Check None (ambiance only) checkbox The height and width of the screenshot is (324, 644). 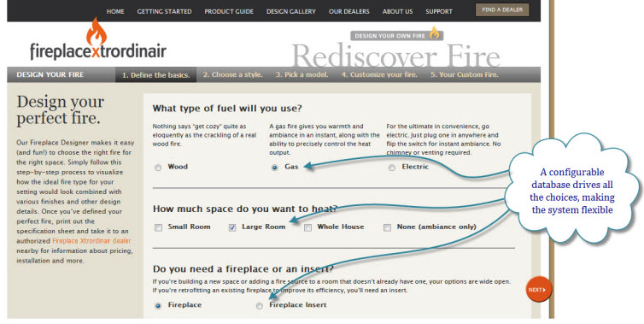[x=387, y=227]
